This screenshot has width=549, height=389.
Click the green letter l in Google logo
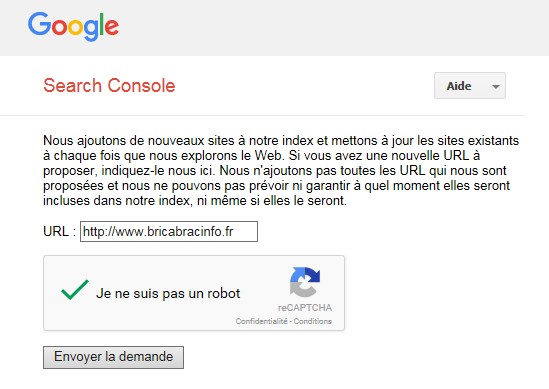(102, 24)
